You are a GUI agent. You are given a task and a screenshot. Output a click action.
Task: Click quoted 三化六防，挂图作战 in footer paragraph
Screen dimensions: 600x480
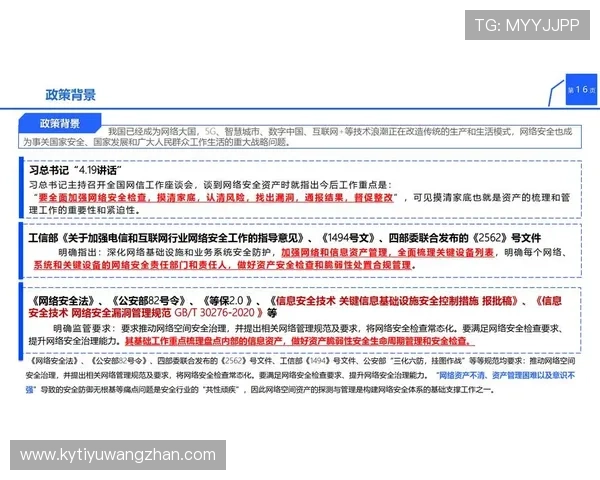[427, 361]
